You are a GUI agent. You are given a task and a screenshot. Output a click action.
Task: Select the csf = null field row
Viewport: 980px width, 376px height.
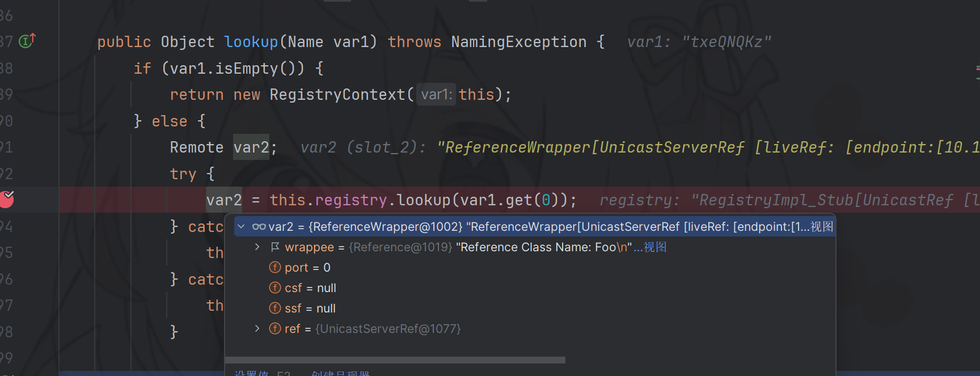click(310, 288)
